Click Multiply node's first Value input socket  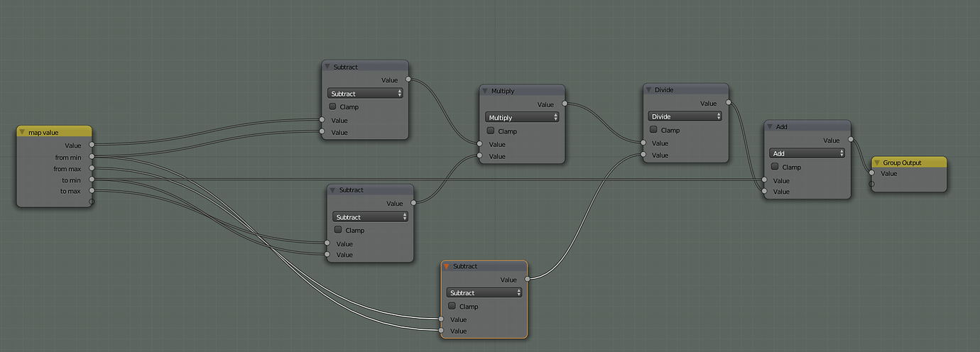click(479, 144)
